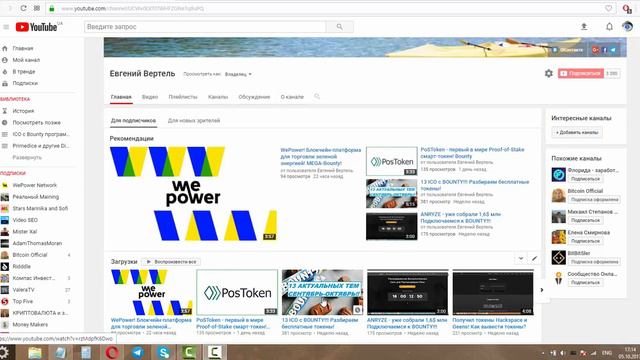Play featured WePower video thumbnail

pyautogui.click(x=193, y=193)
